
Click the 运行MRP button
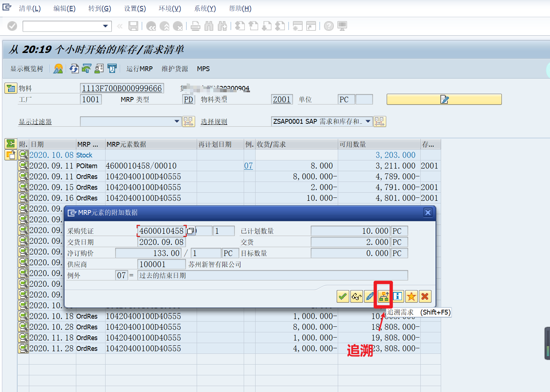[x=140, y=69]
